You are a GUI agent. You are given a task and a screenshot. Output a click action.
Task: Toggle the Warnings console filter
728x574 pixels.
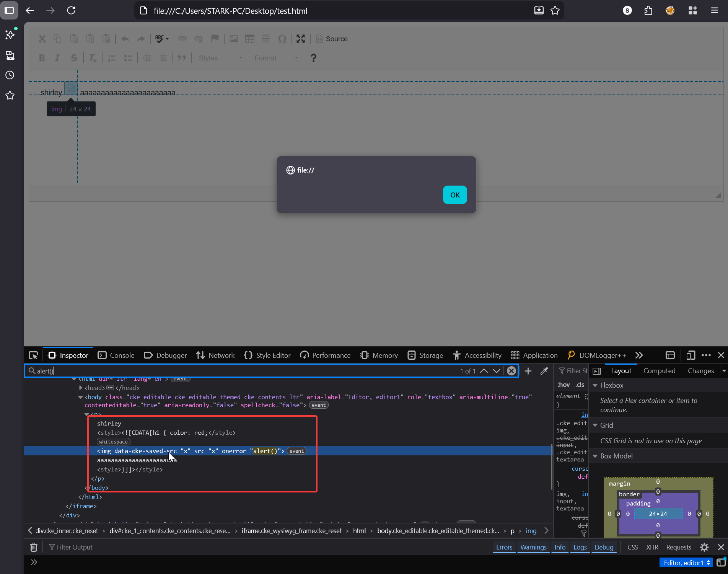pos(533,547)
